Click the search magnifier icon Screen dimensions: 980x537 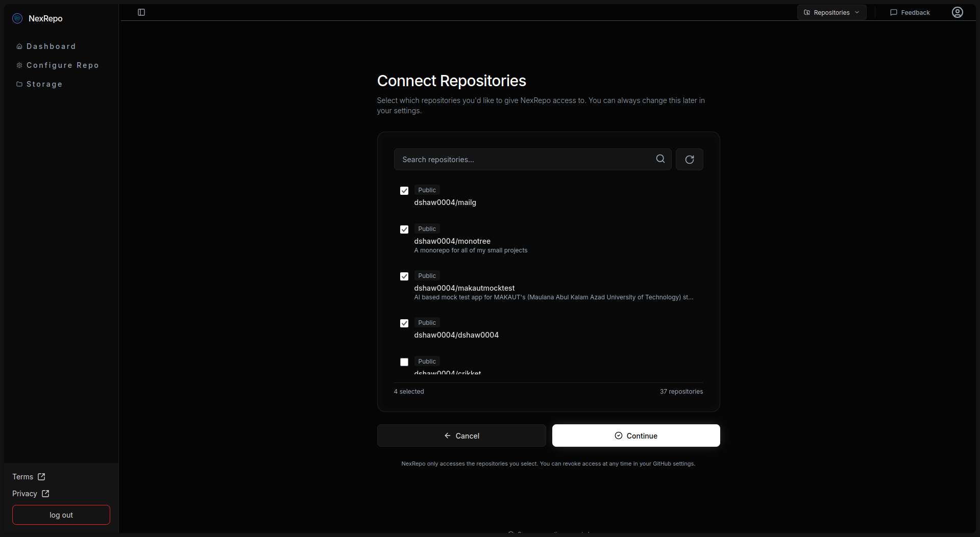pyautogui.click(x=660, y=159)
